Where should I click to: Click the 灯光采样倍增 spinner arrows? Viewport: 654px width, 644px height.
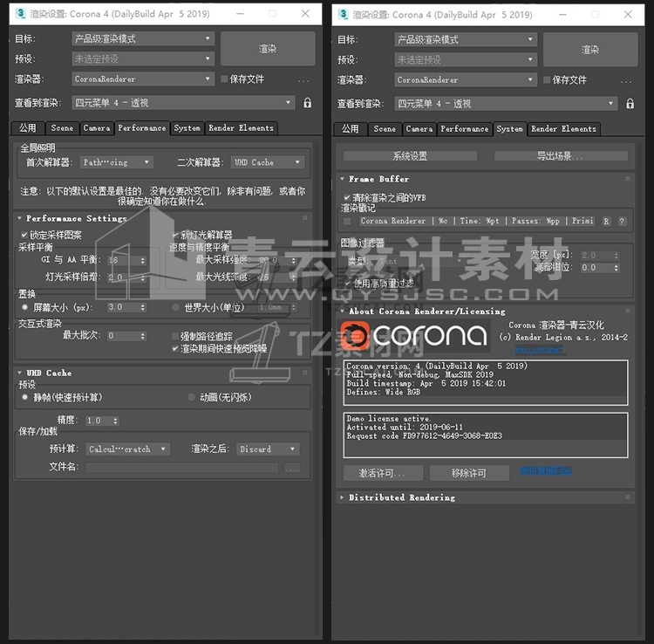[x=143, y=277]
